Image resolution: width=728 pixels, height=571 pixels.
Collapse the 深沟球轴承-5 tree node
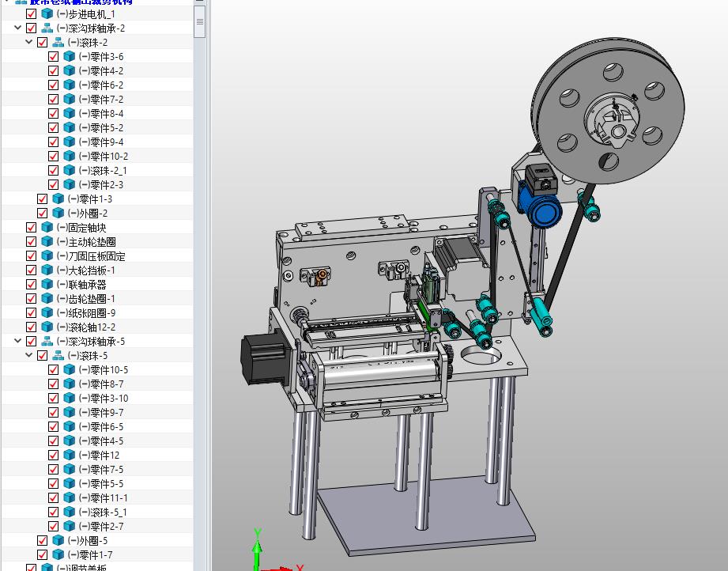coord(17,341)
